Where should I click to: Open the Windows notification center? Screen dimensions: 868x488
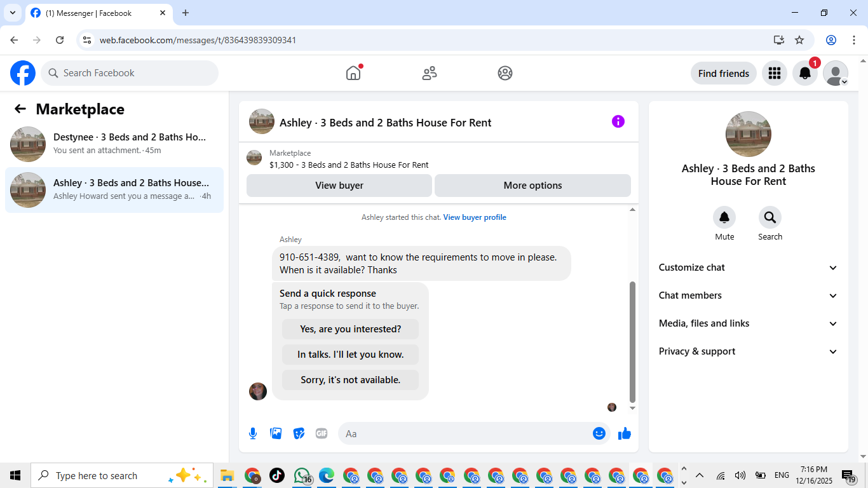849,475
